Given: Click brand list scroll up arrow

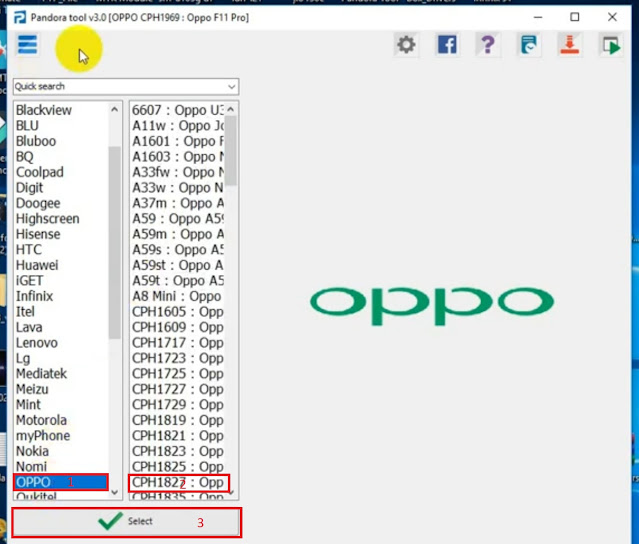Looking at the screenshot, I should tap(115, 109).
